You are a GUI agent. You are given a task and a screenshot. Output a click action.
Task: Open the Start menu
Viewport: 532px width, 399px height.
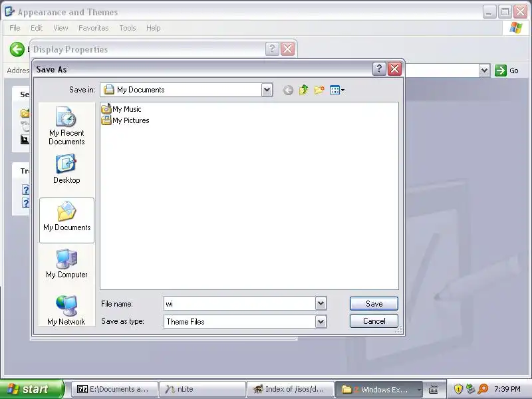point(32,389)
